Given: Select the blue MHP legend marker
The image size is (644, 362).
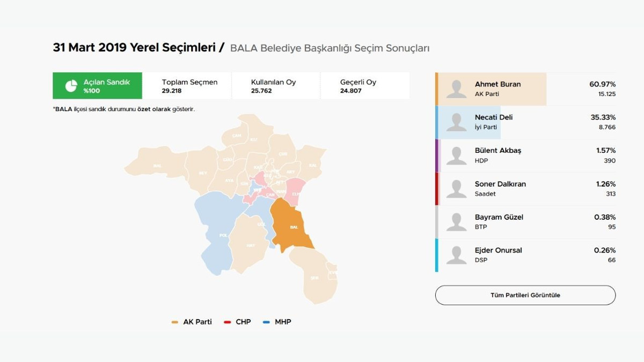Looking at the screenshot, I should click(266, 322).
